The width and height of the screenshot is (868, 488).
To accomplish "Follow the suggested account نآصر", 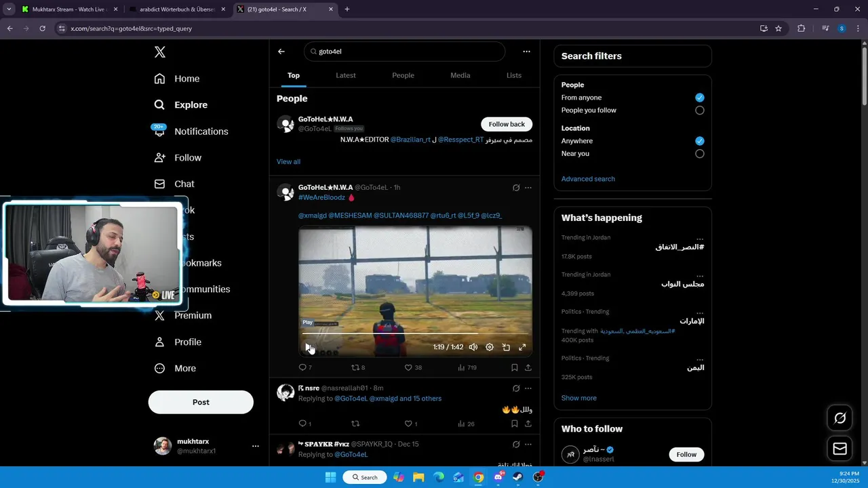I will pyautogui.click(x=686, y=454).
